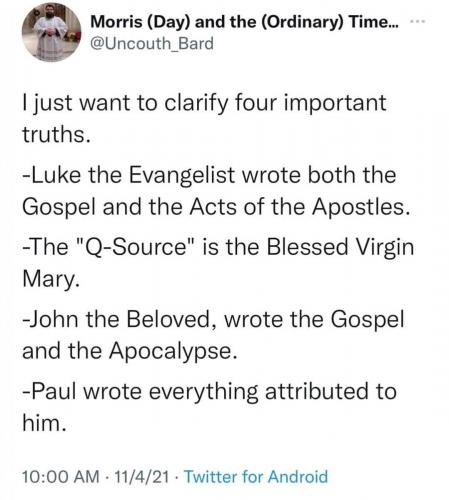449x500 pixels.
Task: Click the word "Apocalypse" in the tweet
Action: pyautogui.click(x=170, y=352)
